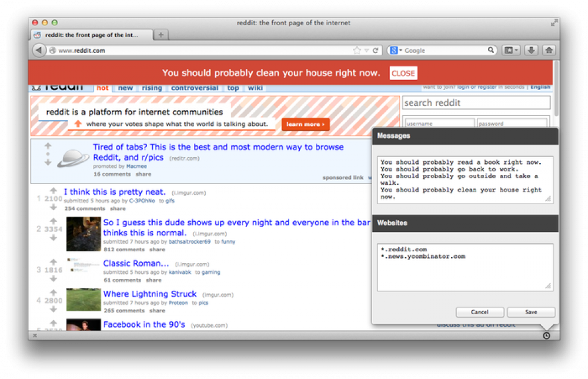The height and width of the screenshot is (379, 588).
Task: Click inside the Messages text area
Action: (x=465, y=180)
